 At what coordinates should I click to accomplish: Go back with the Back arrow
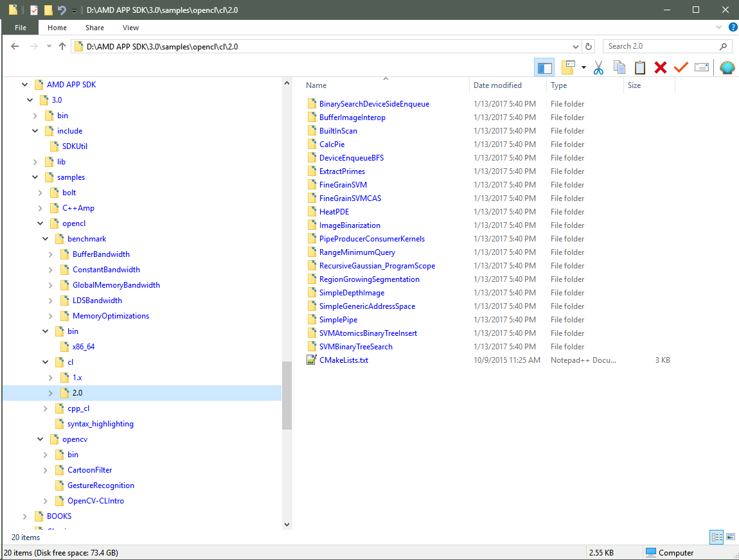click(x=15, y=46)
